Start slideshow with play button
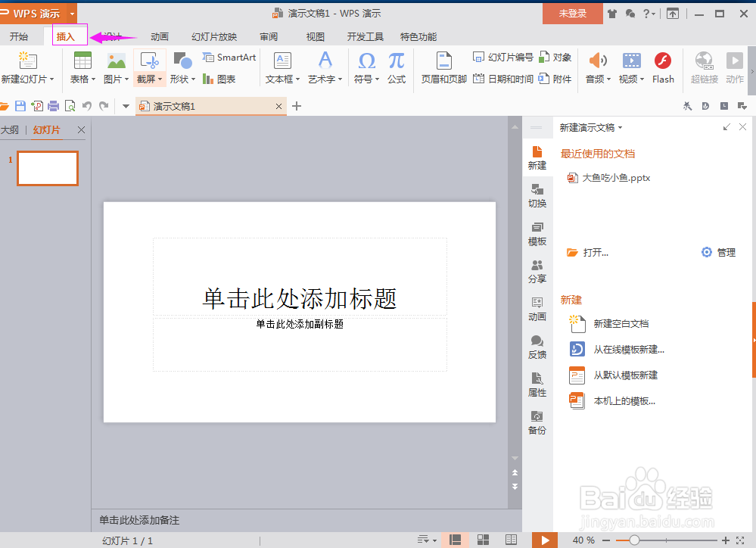Image resolution: width=756 pixels, height=548 pixels. point(545,540)
